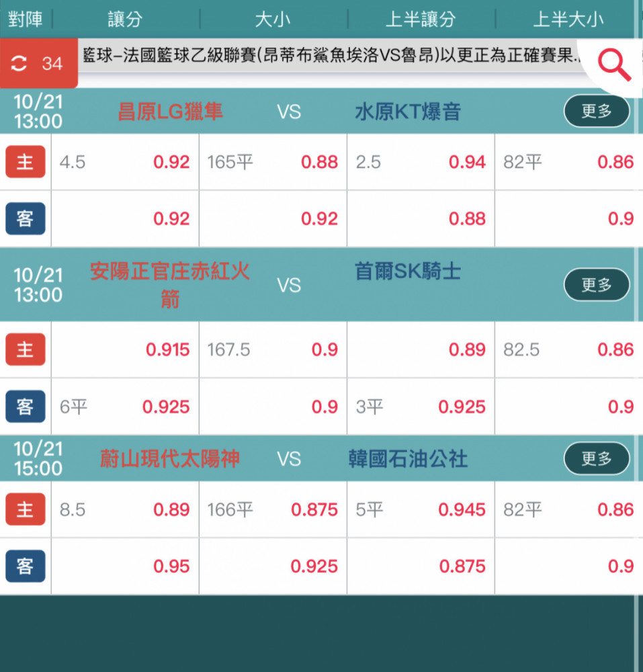Tap the 客 badge for 水原KT爆音
Viewport: 643px width, 672px height.
pyautogui.click(x=26, y=218)
